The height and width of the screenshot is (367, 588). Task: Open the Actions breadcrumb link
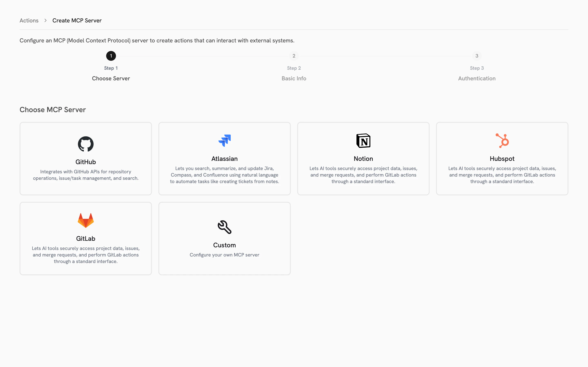coord(29,20)
